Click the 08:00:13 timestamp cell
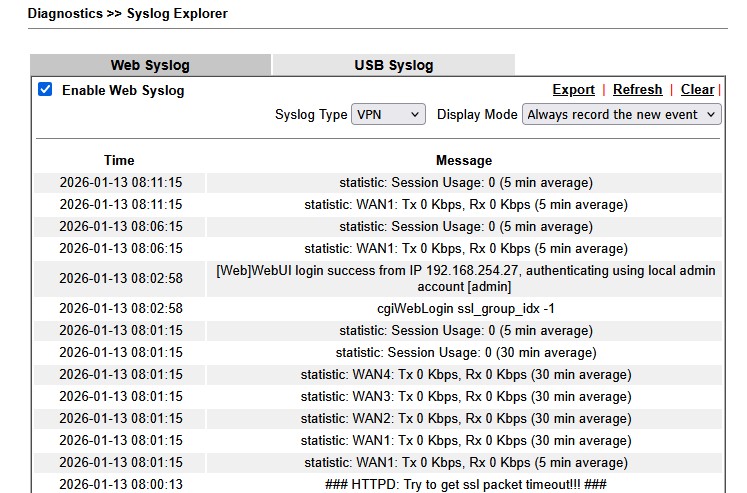The height and width of the screenshot is (493, 747). click(x=121, y=484)
